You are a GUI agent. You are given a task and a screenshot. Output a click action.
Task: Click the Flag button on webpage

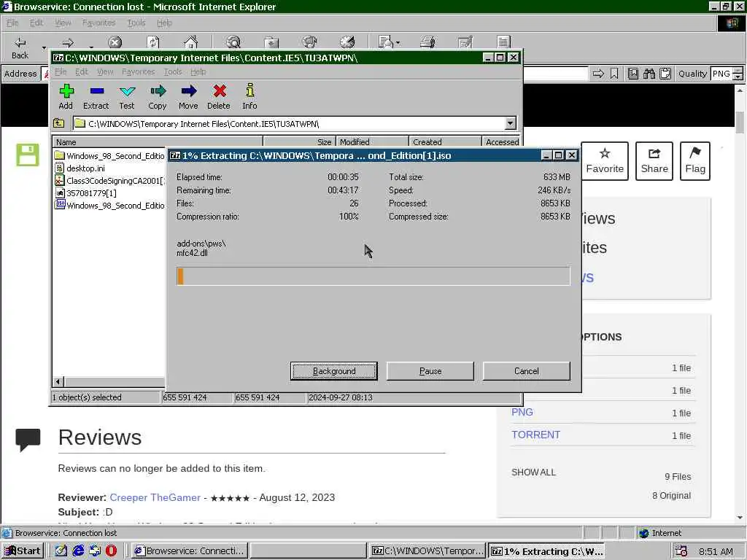(x=695, y=161)
